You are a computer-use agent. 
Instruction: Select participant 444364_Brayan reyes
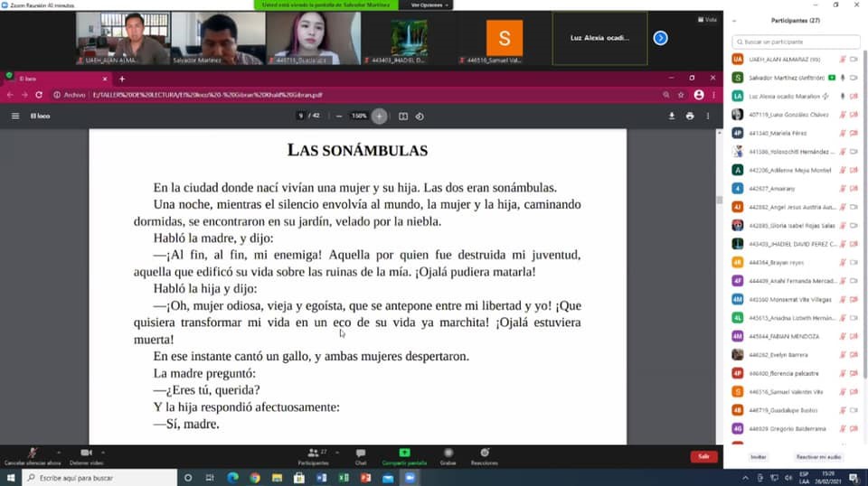pyautogui.click(x=796, y=263)
